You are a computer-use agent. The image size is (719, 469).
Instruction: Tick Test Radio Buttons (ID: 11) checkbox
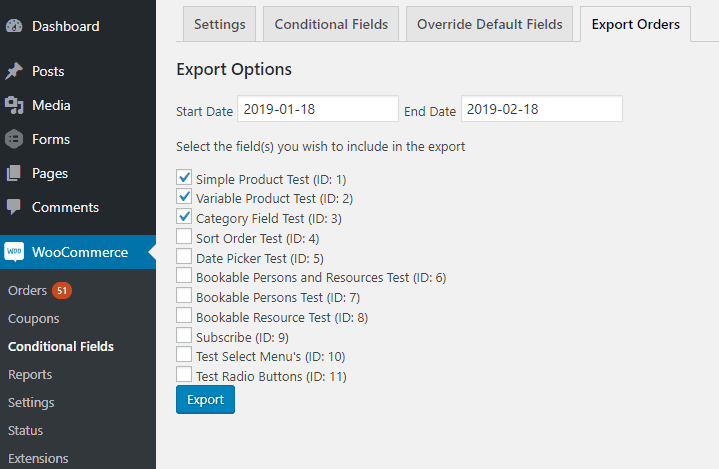click(x=184, y=374)
